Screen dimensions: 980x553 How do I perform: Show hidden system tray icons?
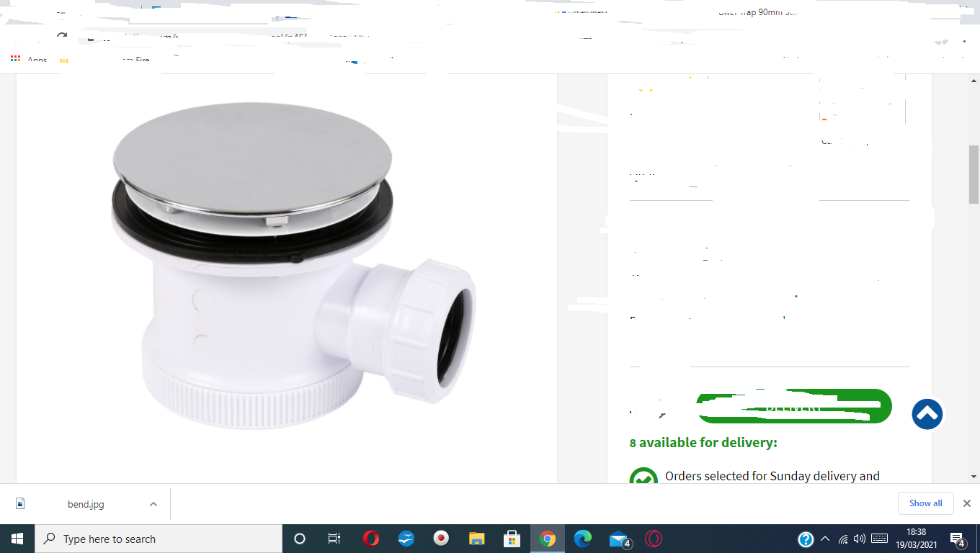point(825,539)
